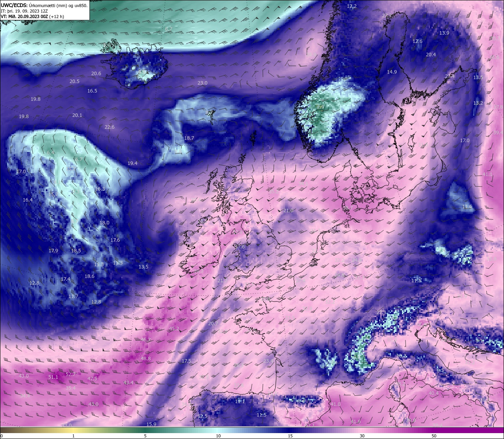Click the map value 13.9
The height and width of the screenshot is (439, 504).
(x=444, y=33)
